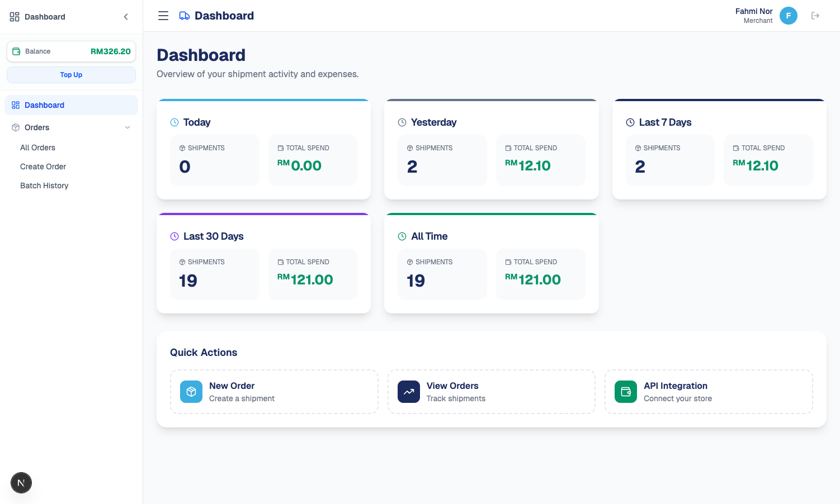Click the delivery truck icon in the header
This screenshot has width=840, height=504.
[x=185, y=16]
